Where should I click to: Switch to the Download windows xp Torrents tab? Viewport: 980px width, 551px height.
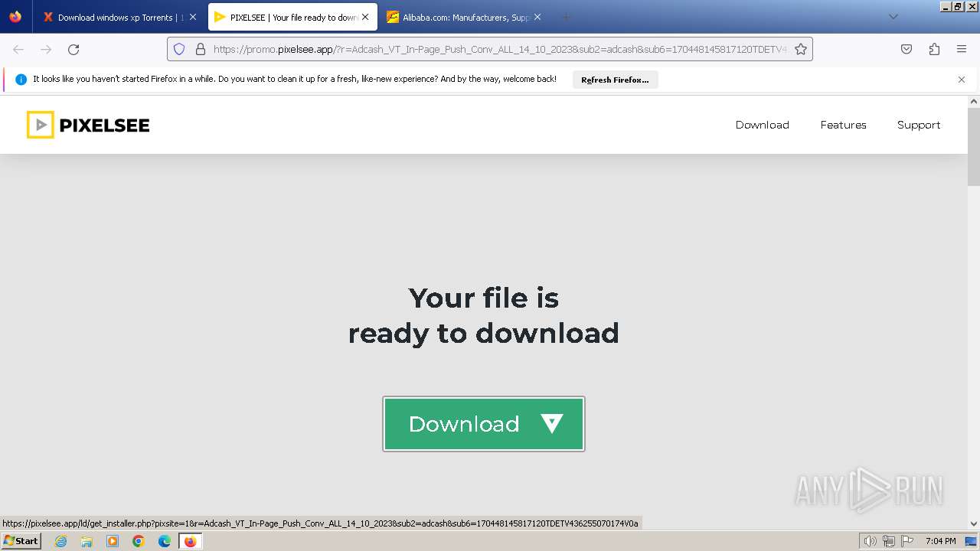[x=120, y=17]
